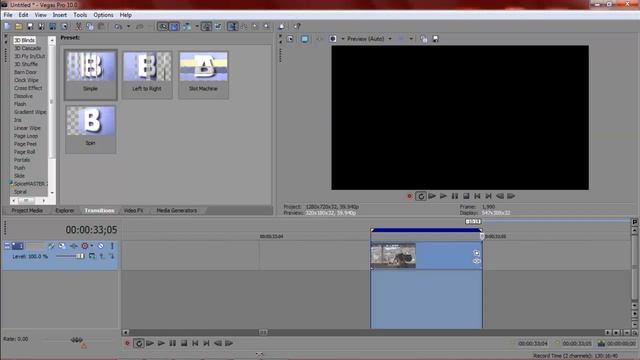Screen dimensions: 640x360
Task: Switch to the Explorer tab
Action: tap(64, 211)
